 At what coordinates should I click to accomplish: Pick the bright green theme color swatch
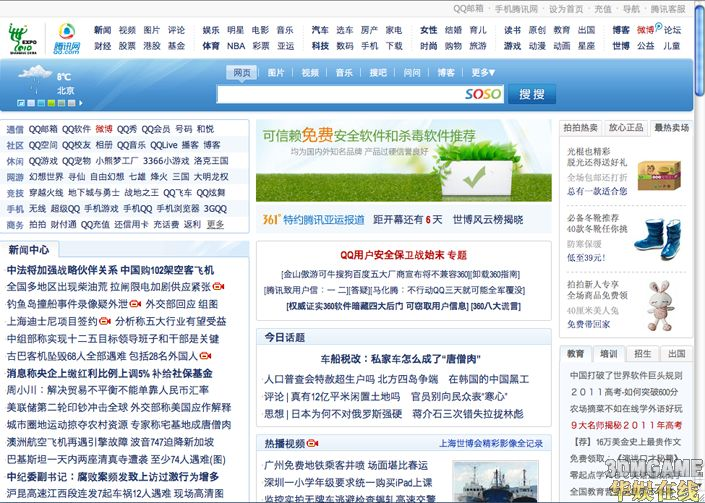click(51, 103)
